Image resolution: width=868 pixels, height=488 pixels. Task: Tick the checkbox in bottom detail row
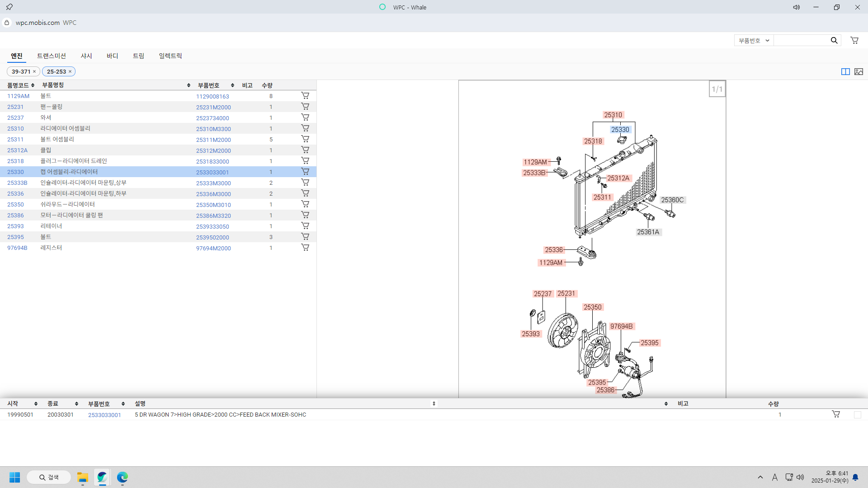(858, 415)
